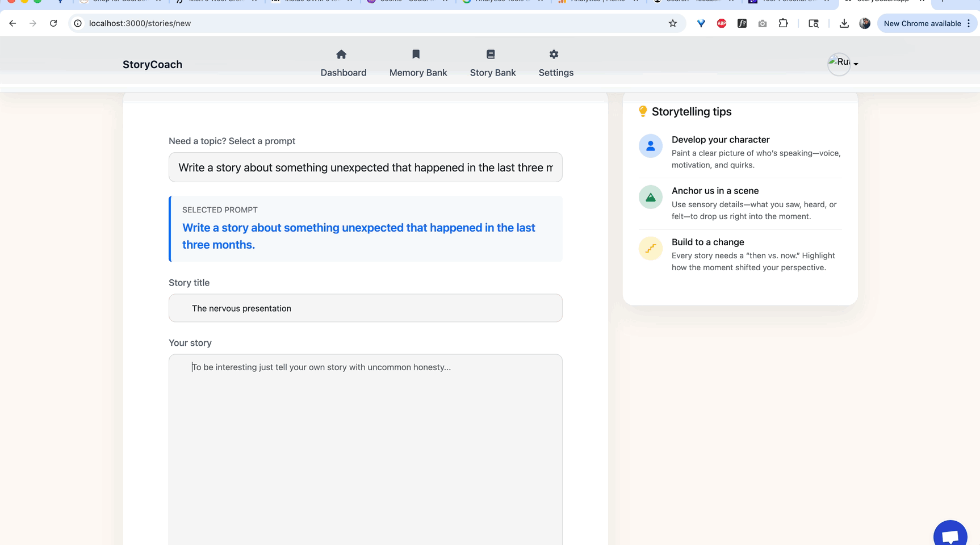Click the AdBlock extension icon
Image resolution: width=980 pixels, height=545 pixels.
[722, 23]
